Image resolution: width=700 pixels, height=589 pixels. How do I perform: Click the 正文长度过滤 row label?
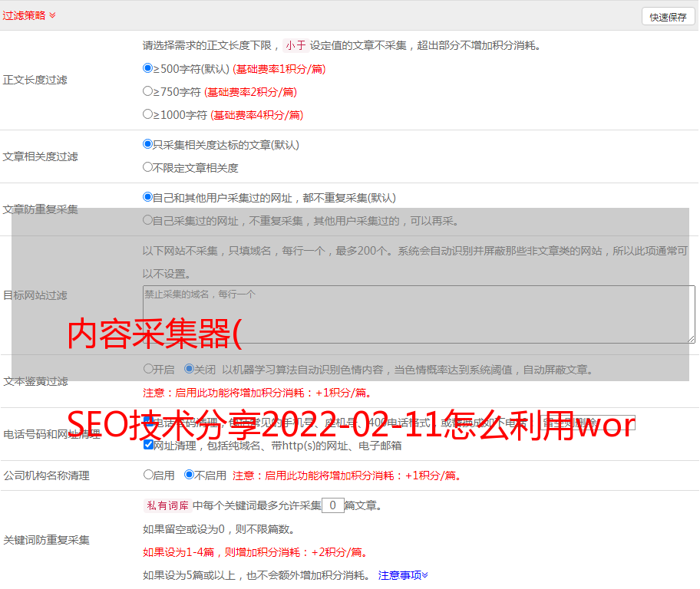point(35,80)
